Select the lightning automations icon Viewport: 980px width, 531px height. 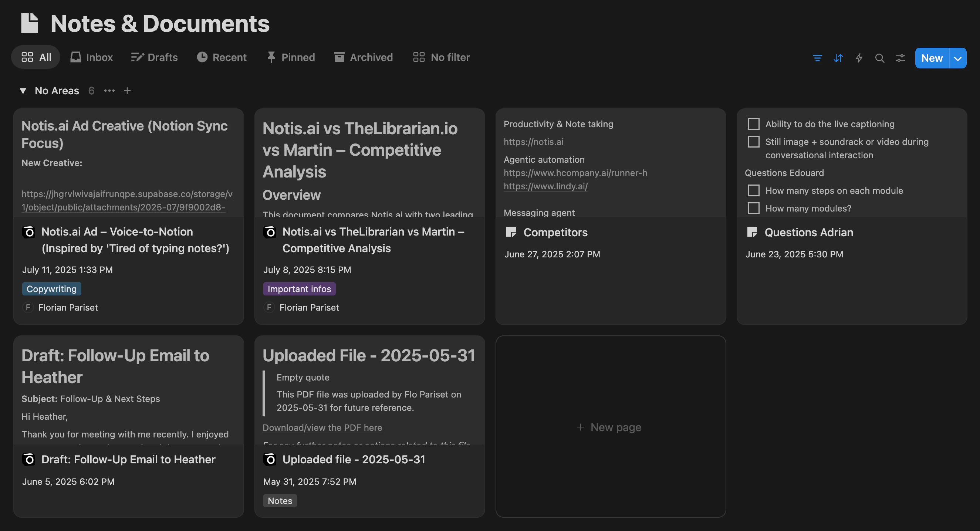pyautogui.click(x=859, y=58)
